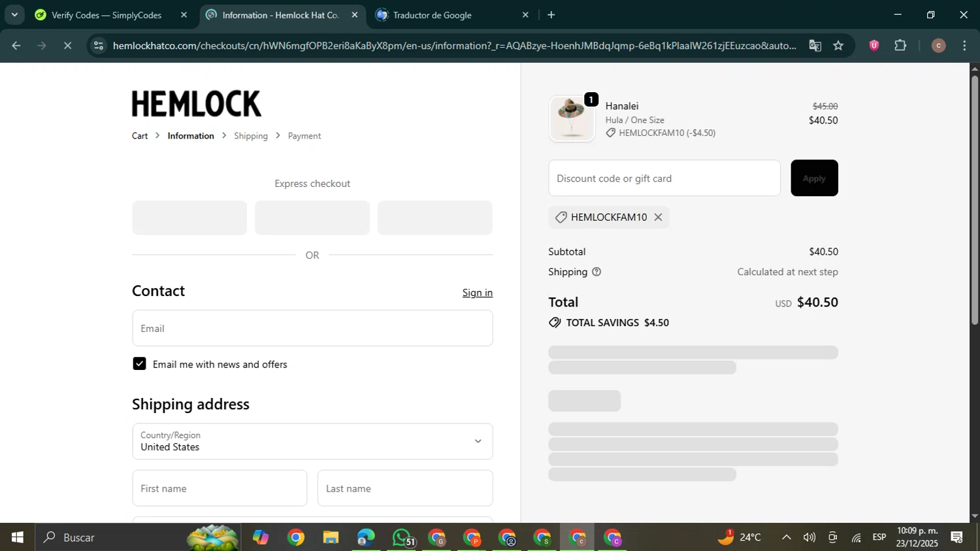Switch the ESP keyboard language indicator

(879, 537)
